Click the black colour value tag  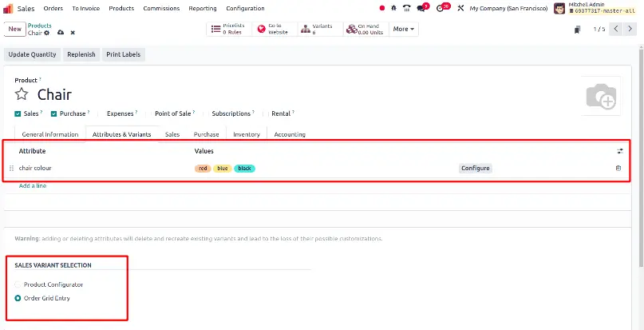245,169
